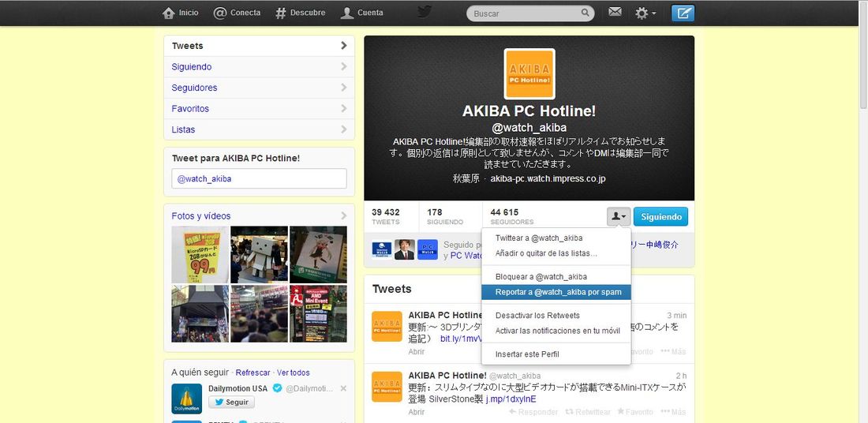This screenshot has width=868, height=423.
Task: Open Listas in sidebar
Action: [x=259, y=129]
